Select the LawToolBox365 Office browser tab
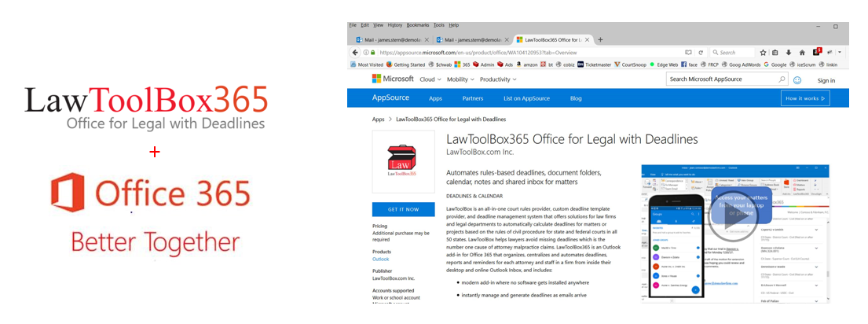 (554, 40)
